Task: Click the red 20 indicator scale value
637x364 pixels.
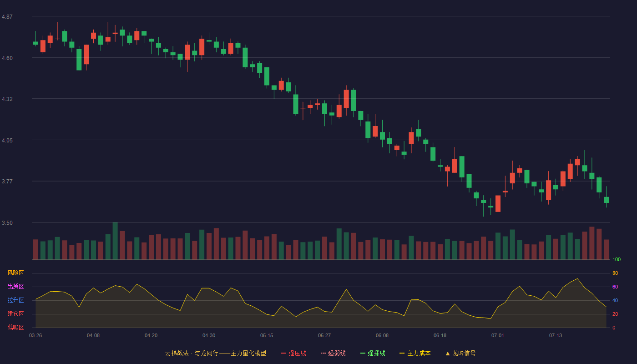Action: click(615, 314)
